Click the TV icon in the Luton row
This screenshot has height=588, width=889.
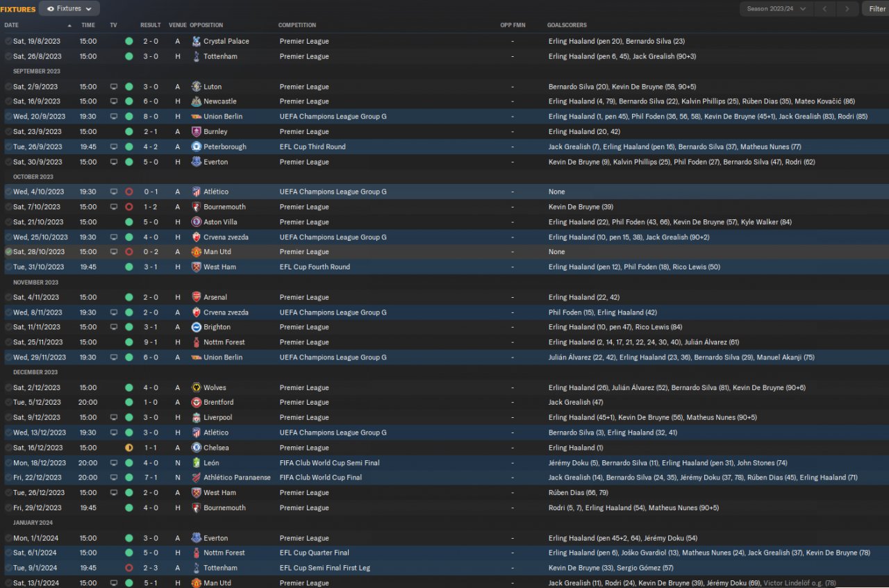113,87
